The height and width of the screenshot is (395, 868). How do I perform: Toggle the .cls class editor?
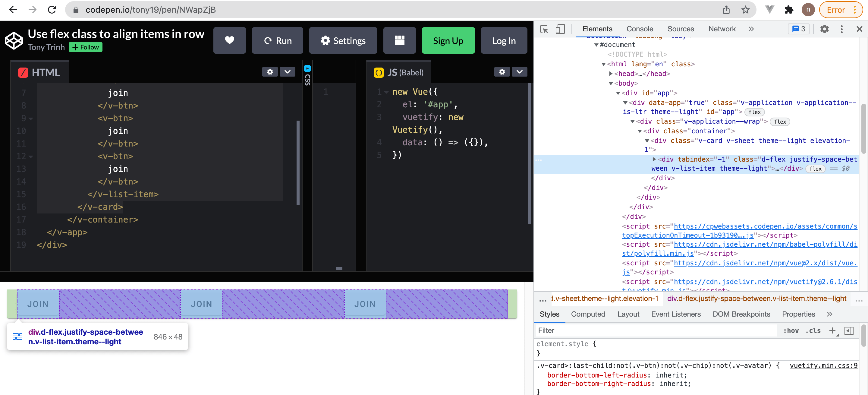coord(813,331)
